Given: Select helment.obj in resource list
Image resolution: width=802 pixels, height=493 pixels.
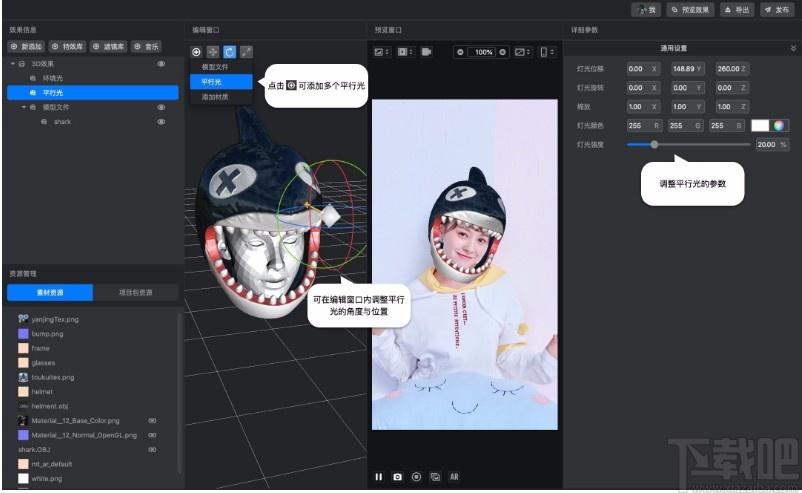Looking at the screenshot, I should (x=50, y=406).
